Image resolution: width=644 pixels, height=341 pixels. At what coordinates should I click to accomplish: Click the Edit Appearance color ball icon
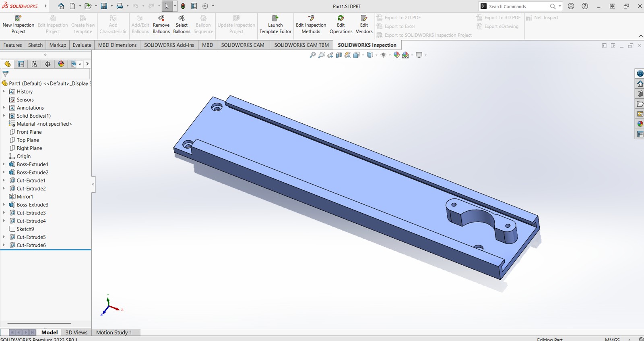coord(397,55)
